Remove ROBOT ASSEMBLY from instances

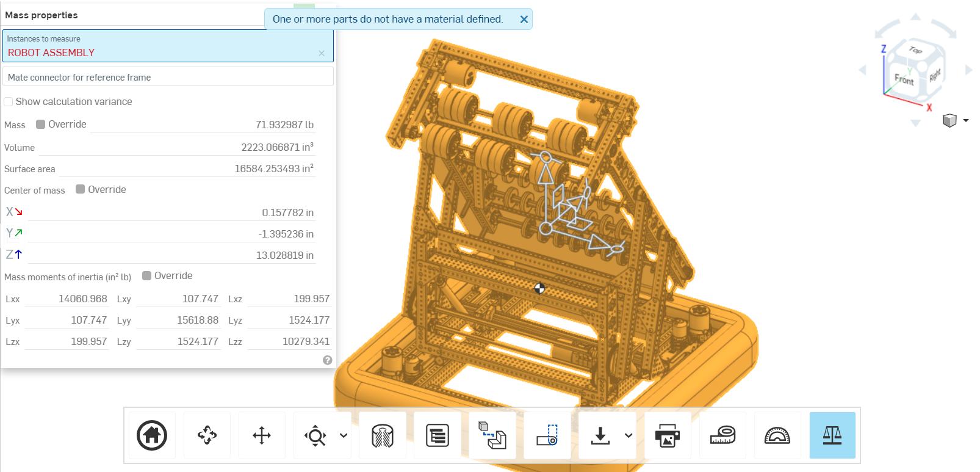pos(322,53)
